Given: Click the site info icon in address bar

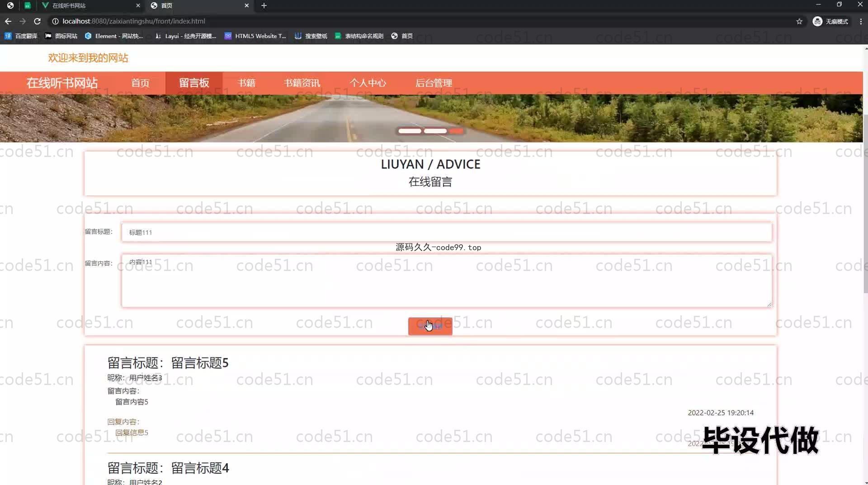Looking at the screenshot, I should point(55,21).
